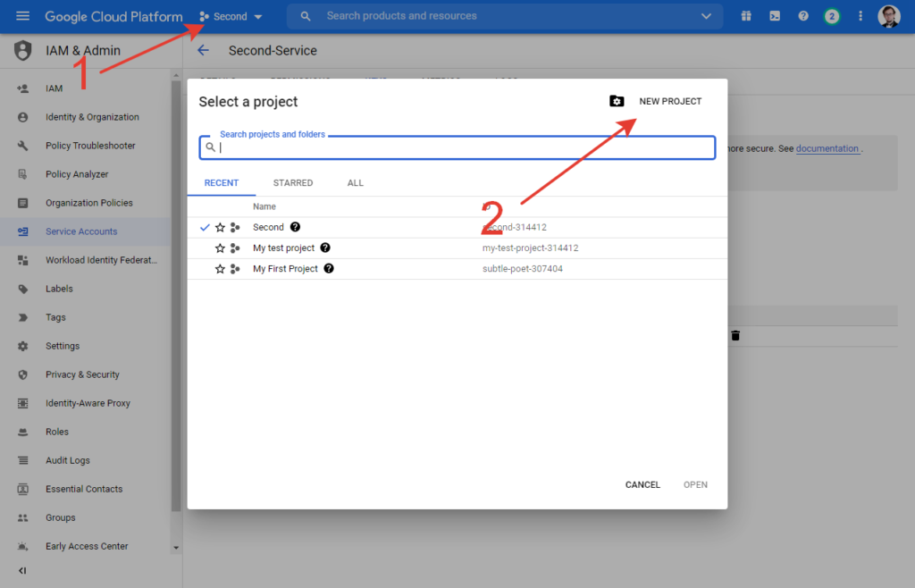This screenshot has width=915, height=588.
Task: Switch to the STARRED tab
Action: tap(293, 183)
